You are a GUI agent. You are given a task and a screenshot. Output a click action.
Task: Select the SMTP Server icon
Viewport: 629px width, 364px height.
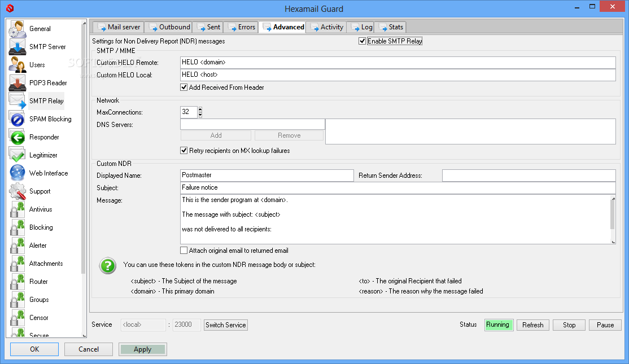click(x=18, y=47)
